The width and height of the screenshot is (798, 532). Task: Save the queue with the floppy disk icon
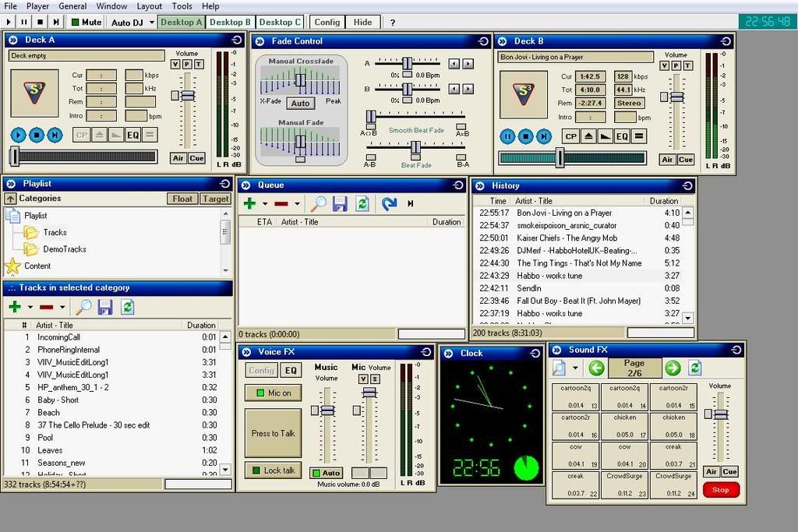(340, 203)
